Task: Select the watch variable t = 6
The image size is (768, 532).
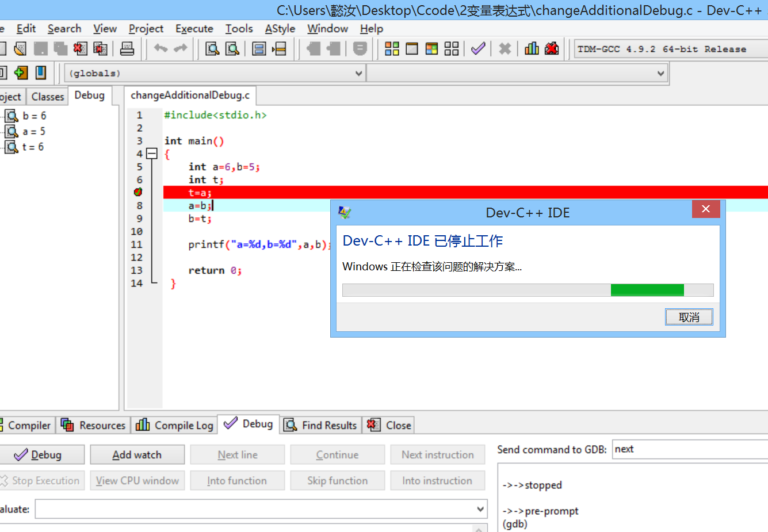Action: [33, 147]
